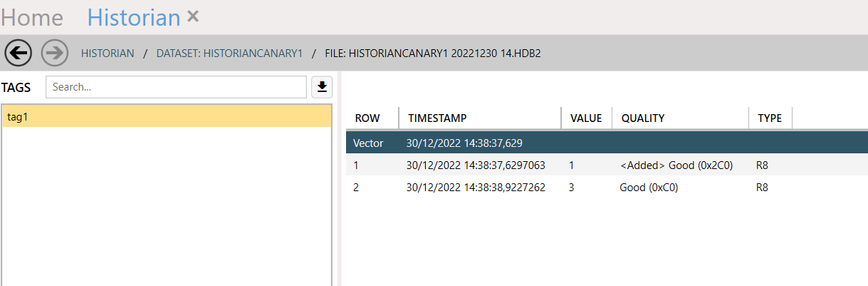Select tag1 in the tags list
The image size is (868, 286).
[x=167, y=117]
